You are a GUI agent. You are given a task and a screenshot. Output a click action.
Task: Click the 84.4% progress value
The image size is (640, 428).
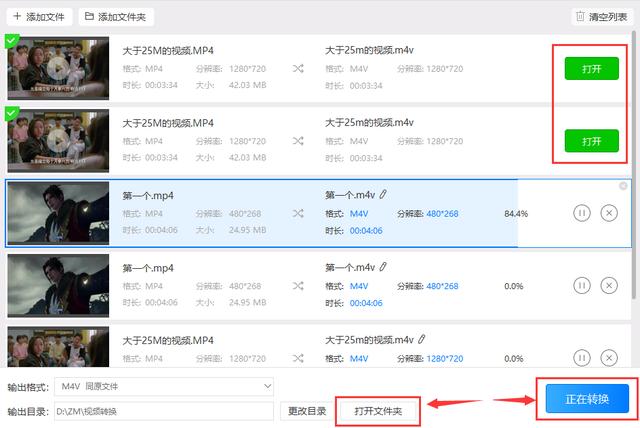pos(516,214)
